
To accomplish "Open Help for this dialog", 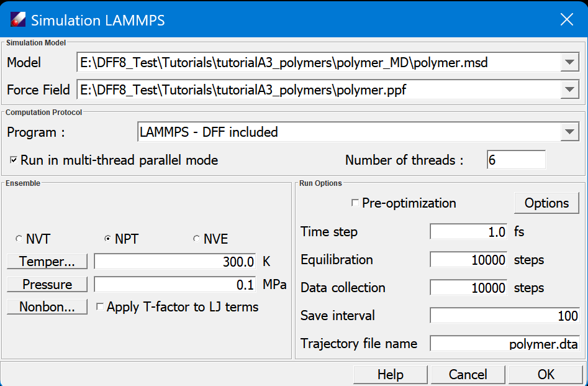I will [x=390, y=375].
